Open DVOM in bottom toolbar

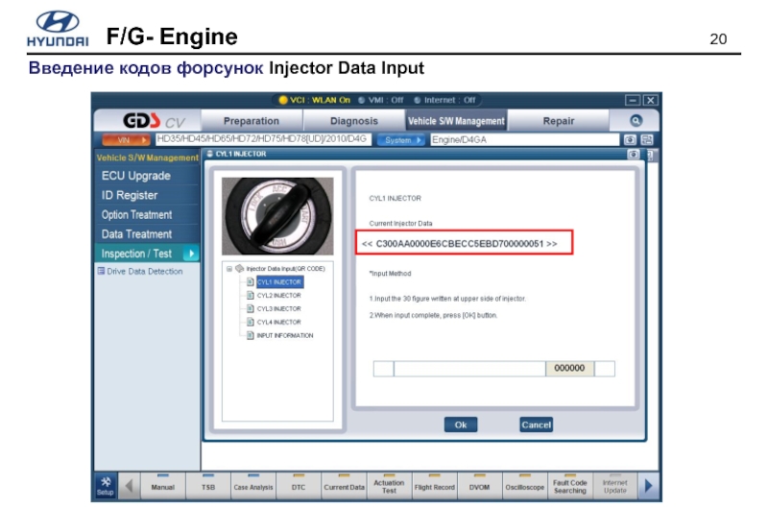479,486
